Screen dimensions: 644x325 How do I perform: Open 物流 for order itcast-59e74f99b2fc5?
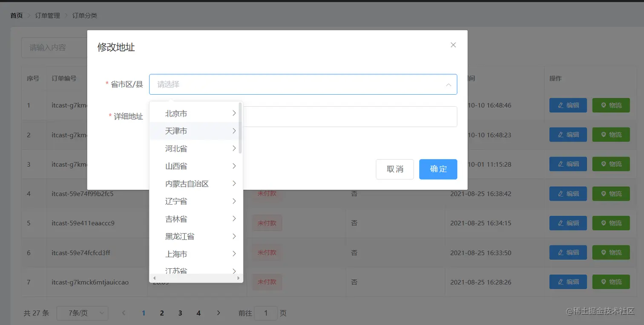tap(611, 194)
